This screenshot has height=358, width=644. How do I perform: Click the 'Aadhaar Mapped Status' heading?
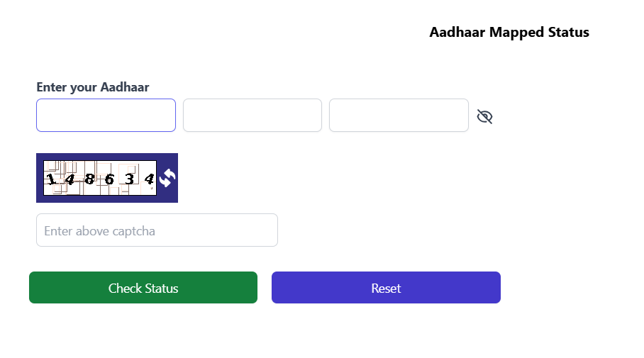pos(509,32)
